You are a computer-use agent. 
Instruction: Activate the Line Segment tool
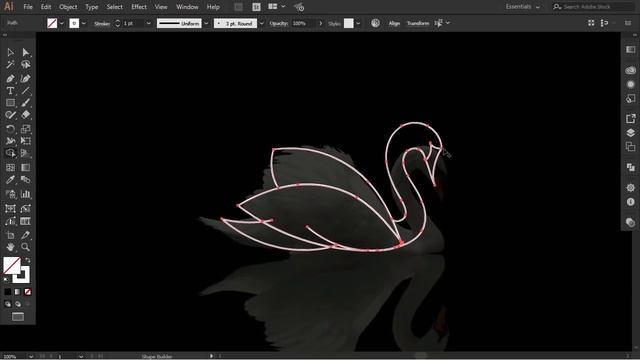25,91
